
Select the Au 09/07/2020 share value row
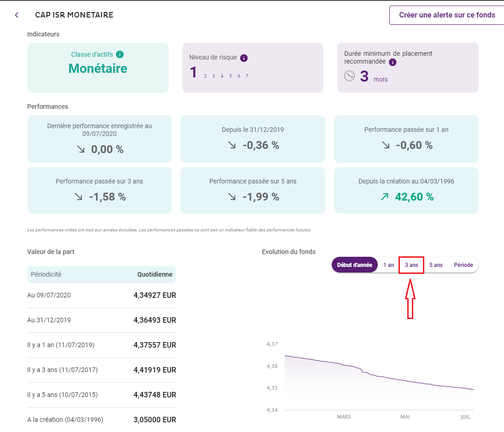pyautogui.click(x=101, y=295)
